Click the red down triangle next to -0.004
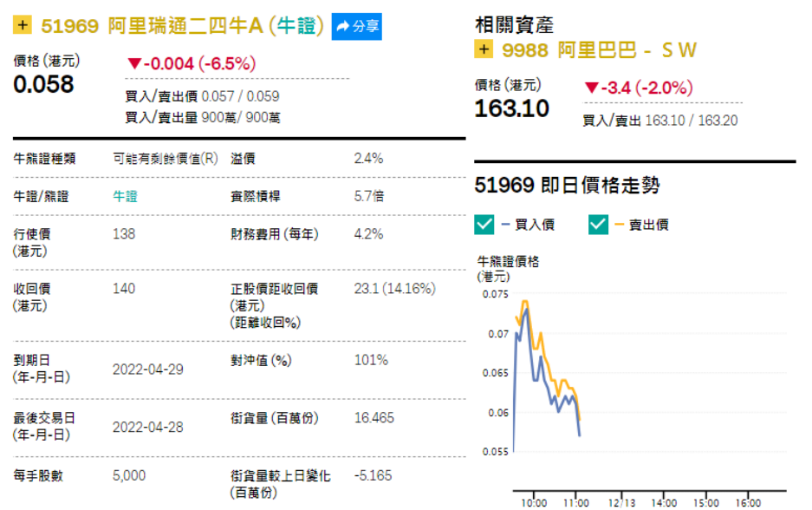The width and height of the screenshot is (812, 510). pos(133,63)
